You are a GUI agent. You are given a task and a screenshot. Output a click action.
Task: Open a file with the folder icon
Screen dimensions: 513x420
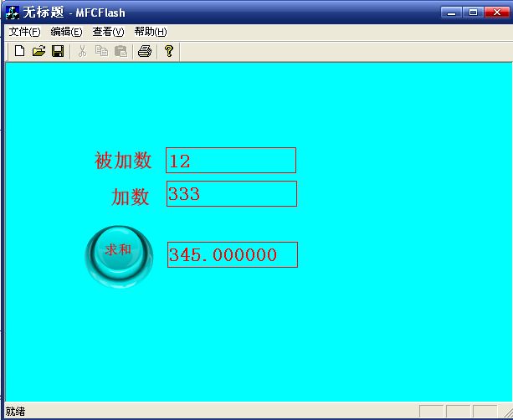pos(38,51)
